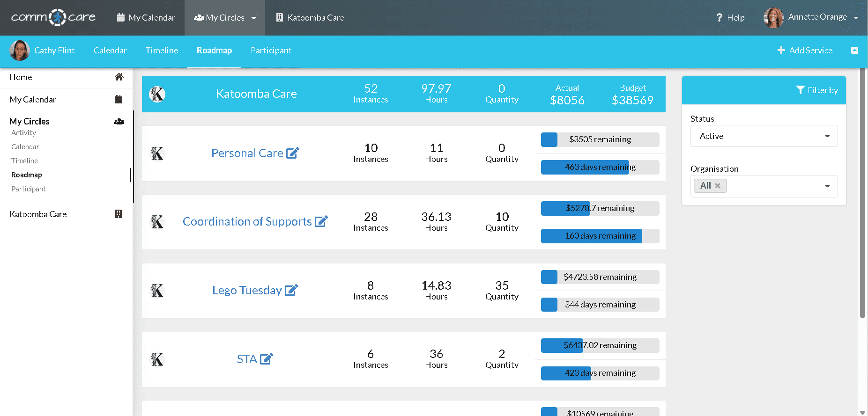
Task: Click the Home icon in sidebar
Action: (119, 77)
